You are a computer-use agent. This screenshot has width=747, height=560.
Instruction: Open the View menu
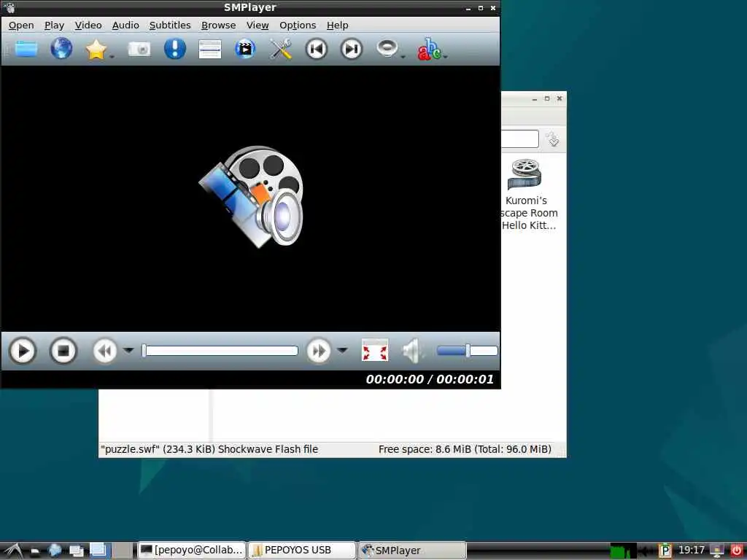[x=258, y=26]
